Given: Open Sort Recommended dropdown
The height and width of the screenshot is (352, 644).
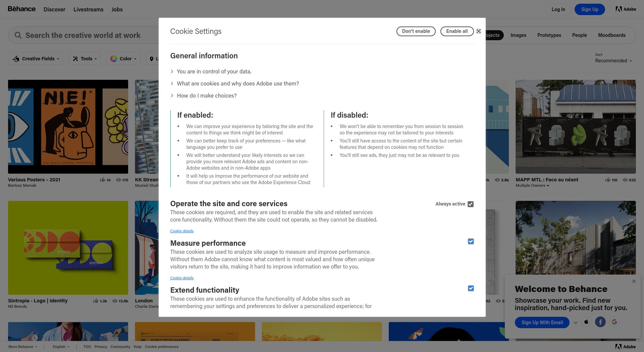Looking at the screenshot, I should [x=613, y=61].
